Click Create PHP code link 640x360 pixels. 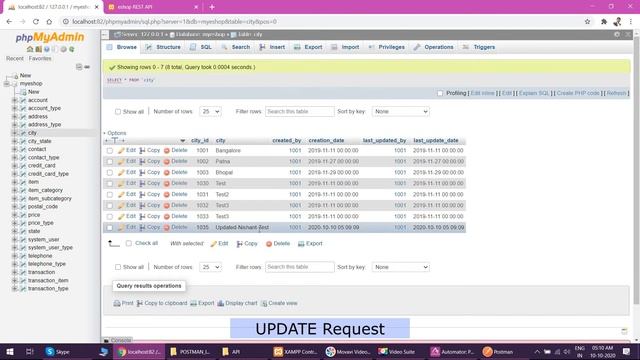(x=578, y=93)
